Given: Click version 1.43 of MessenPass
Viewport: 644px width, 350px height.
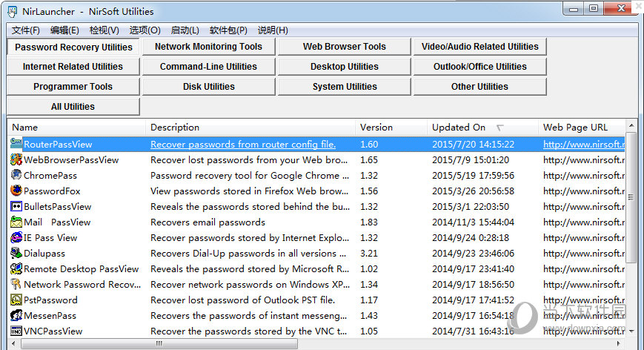Looking at the screenshot, I should click(x=369, y=316).
